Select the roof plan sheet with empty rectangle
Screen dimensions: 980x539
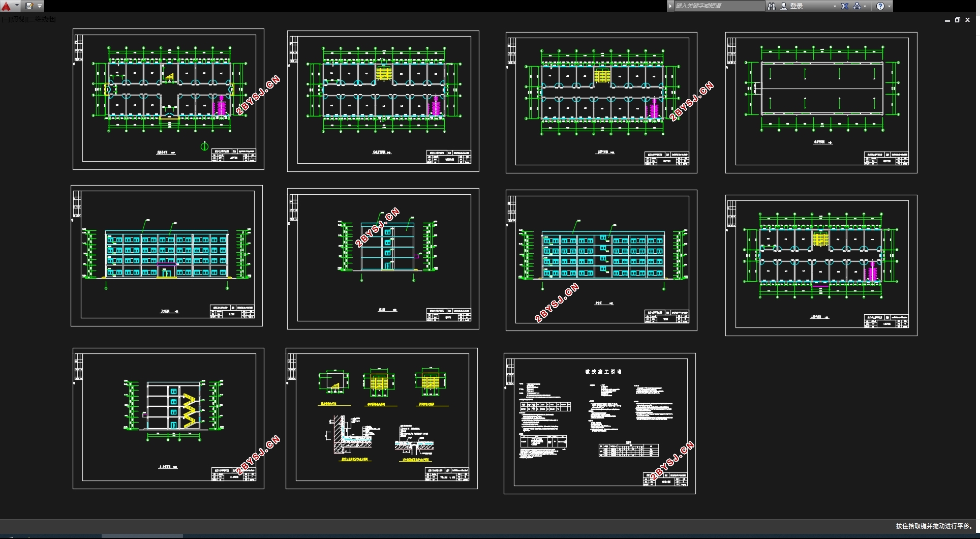[x=821, y=103]
